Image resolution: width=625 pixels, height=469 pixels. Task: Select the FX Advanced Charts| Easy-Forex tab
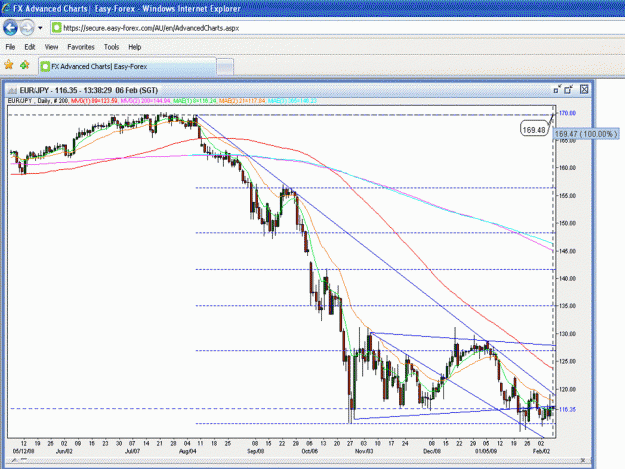coord(128,67)
